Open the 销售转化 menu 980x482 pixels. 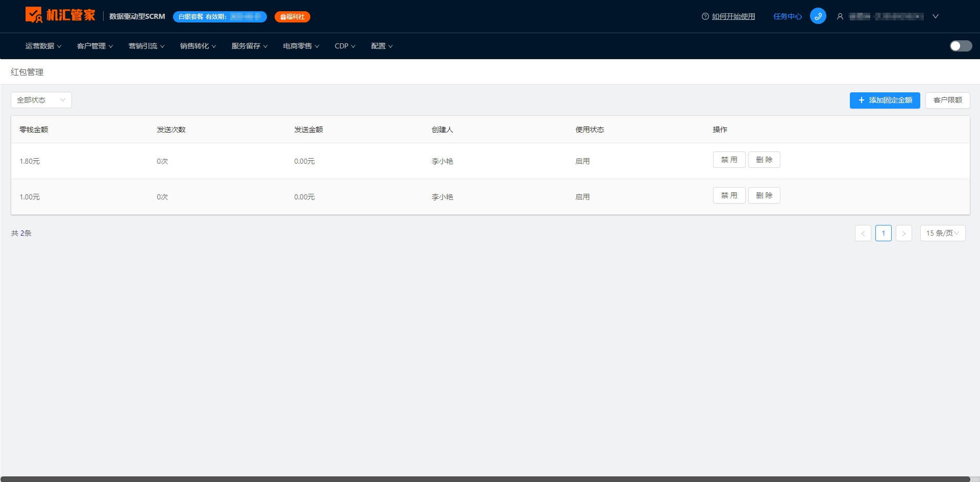pyautogui.click(x=198, y=46)
